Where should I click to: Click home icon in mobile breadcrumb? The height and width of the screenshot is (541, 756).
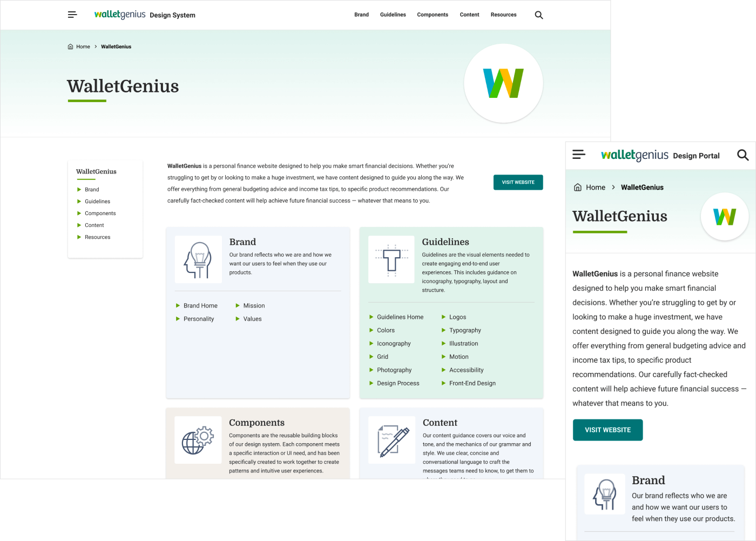click(x=578, y=187)
